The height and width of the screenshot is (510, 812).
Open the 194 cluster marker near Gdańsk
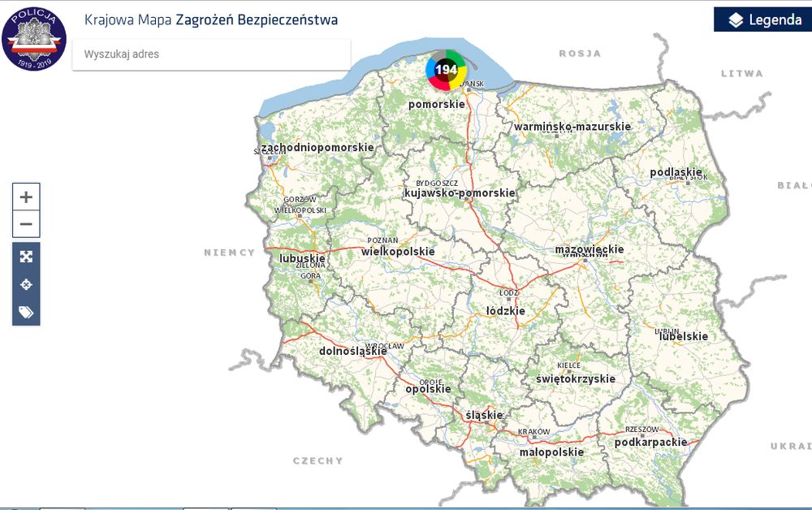click(x=446, y=70)
